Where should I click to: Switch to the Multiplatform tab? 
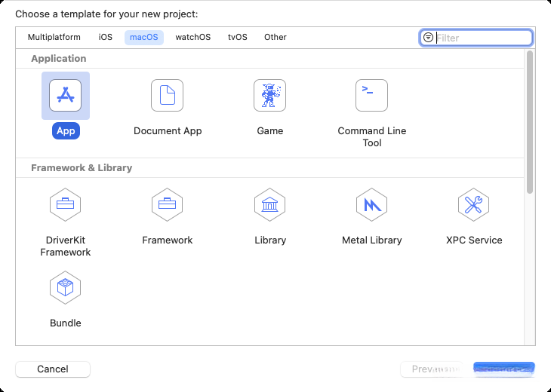pos(54,37)
